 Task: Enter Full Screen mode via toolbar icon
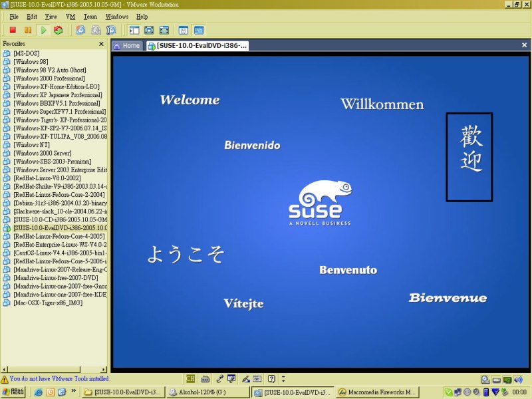tap(164, 30)
